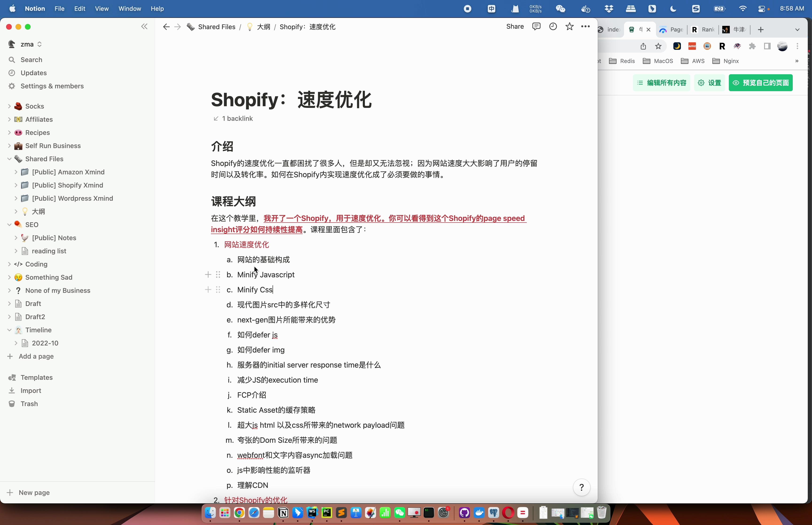Open the browser new tab plus

point(761,30)
